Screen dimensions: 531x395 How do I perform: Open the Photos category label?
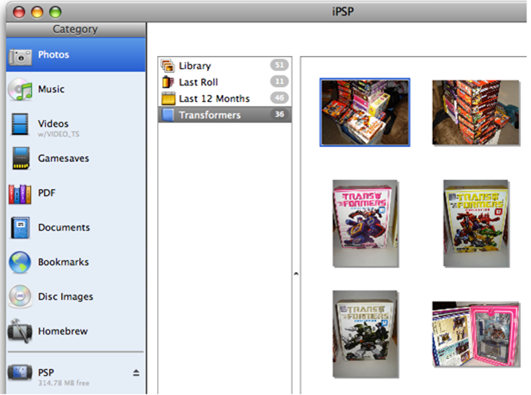(54, 55)
